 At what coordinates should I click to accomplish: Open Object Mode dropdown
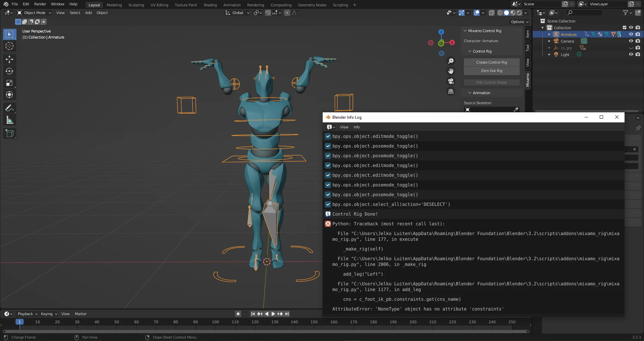click(34, 13)
